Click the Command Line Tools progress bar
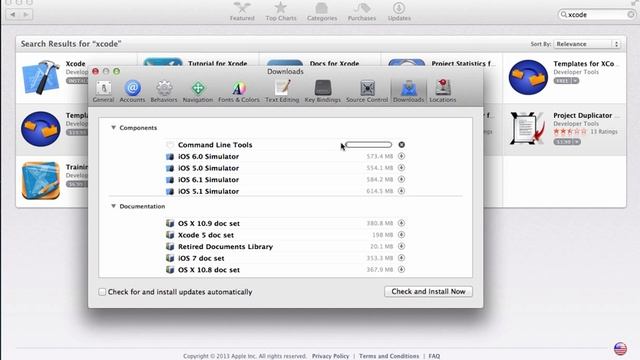 point(369,144)
